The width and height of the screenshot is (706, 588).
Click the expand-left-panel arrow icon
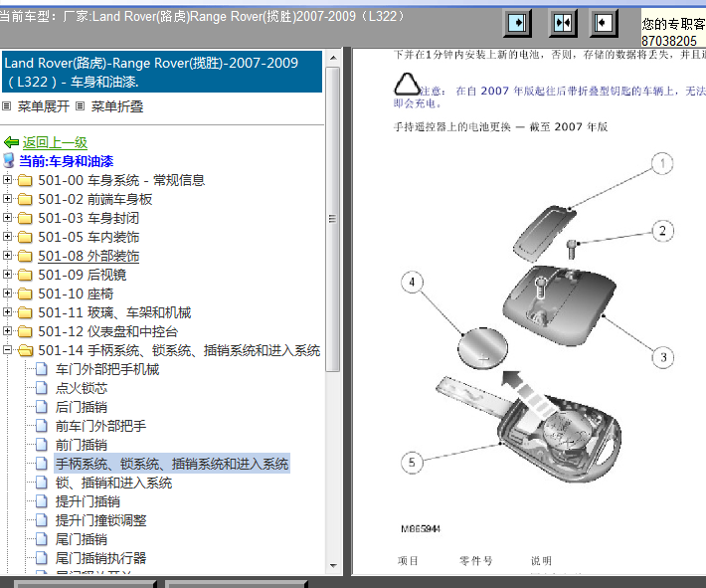[x=604, y=23]
